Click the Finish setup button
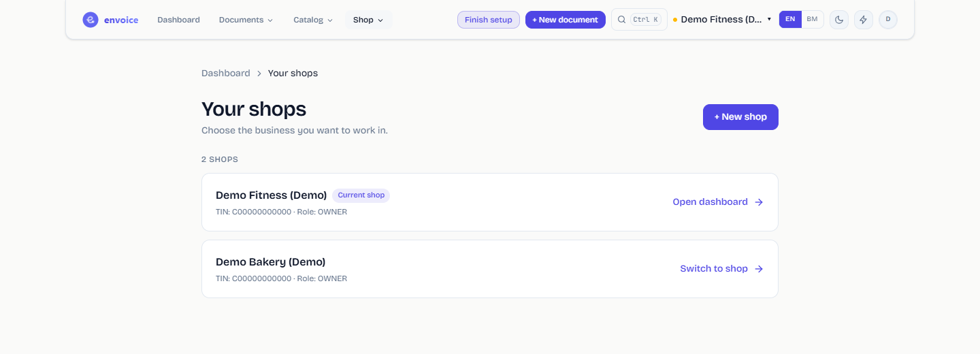The width and height of the screenshot is (980, 354). pyautogui.click(x=489, y=20)
